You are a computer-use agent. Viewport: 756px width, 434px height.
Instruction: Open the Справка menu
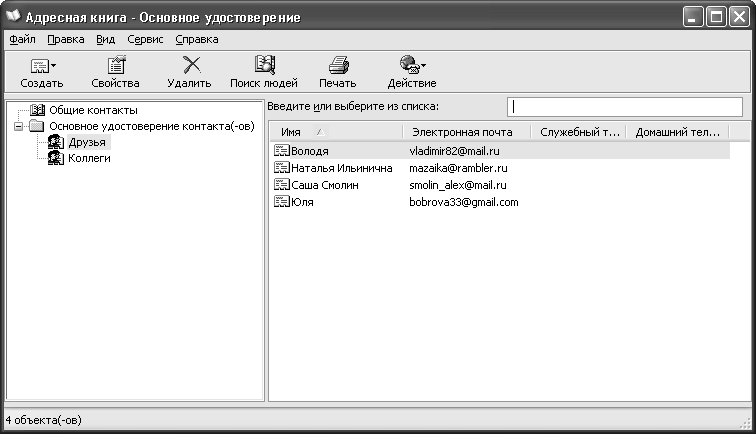pos(197,40)
